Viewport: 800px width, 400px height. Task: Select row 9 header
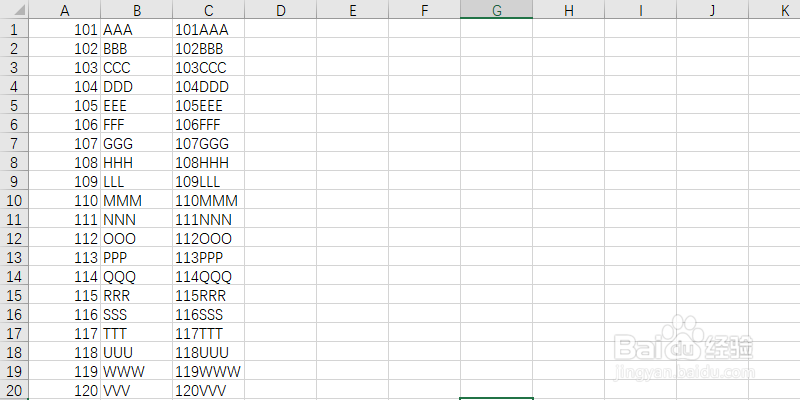pyautogui.click(x=14, y=180)
